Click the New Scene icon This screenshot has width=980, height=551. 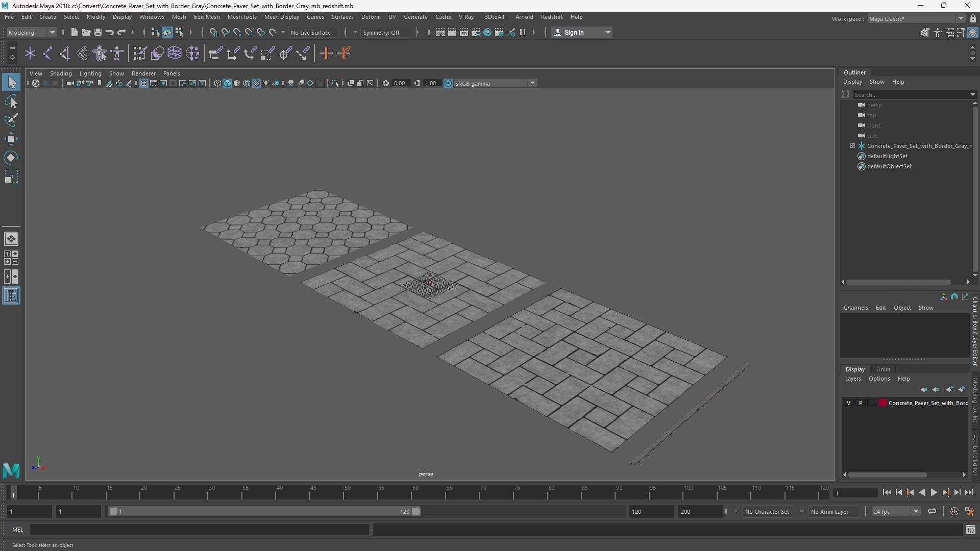coord(74,32)
